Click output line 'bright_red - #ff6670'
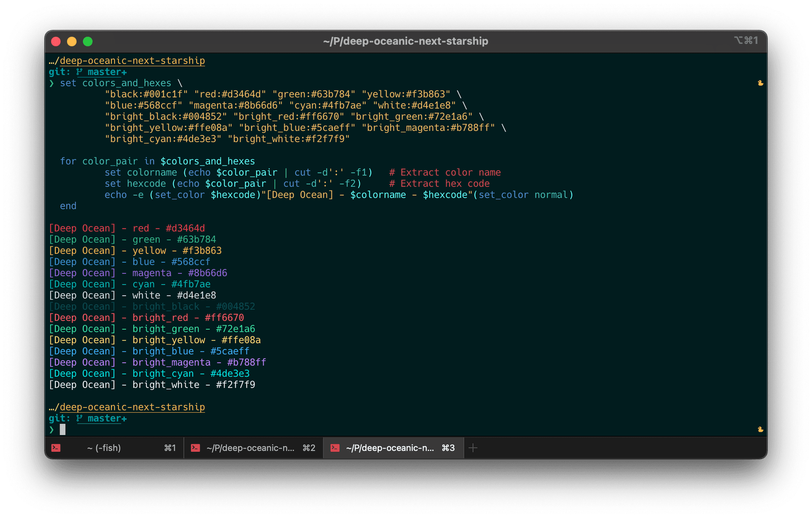812x518 pixels. pyautogui.click(x=146, y=318)
